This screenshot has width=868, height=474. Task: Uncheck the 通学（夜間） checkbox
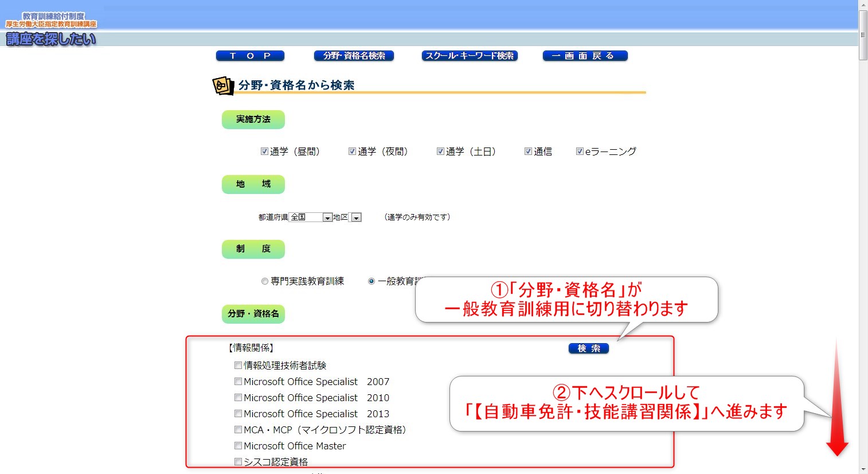(x=352, y=151)
